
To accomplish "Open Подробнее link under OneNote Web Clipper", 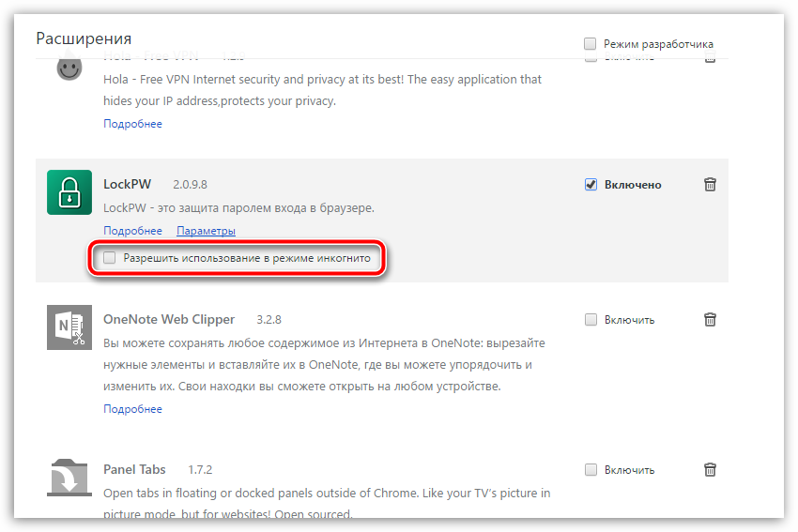I will click(x=132, y=409).
